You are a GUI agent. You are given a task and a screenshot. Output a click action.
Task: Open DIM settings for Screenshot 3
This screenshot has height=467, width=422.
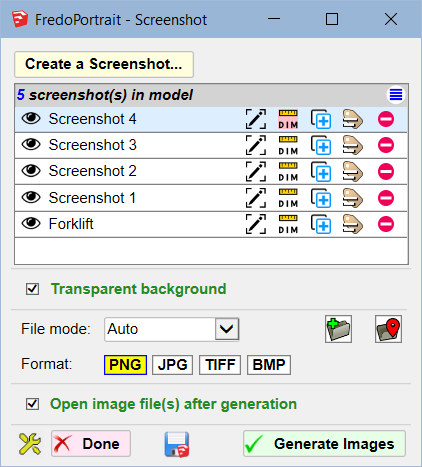[x=288, y=145]
